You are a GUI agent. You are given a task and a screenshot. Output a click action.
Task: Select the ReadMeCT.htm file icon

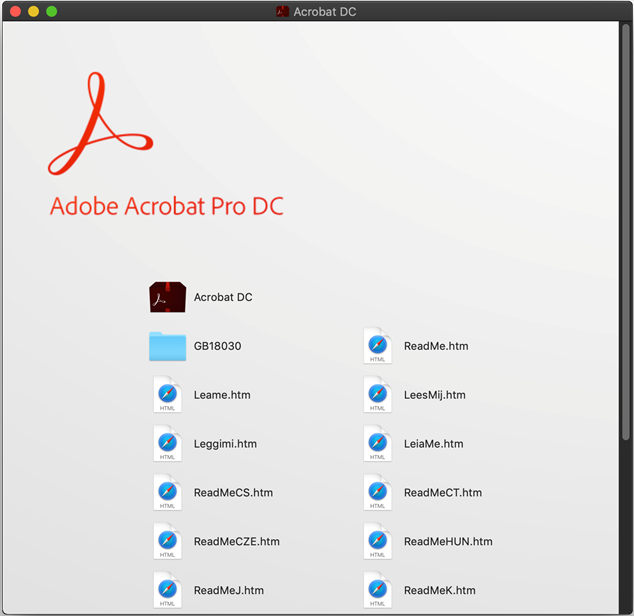[x=378, y=493]
